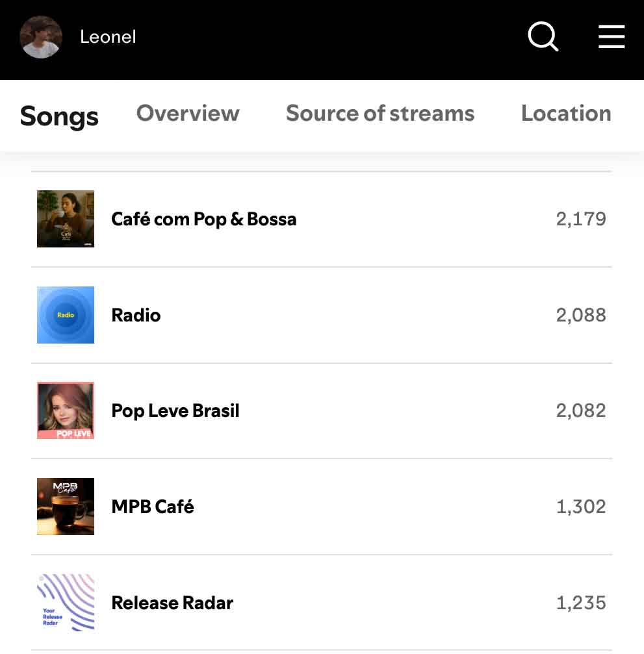Click the MPB Café cover art

66,507
